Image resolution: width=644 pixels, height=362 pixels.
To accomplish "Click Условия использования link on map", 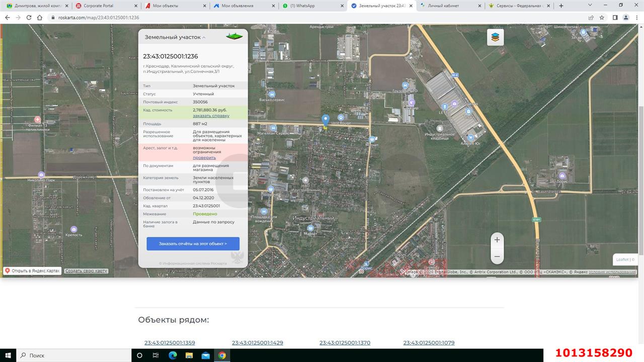I will coord(612,272).
